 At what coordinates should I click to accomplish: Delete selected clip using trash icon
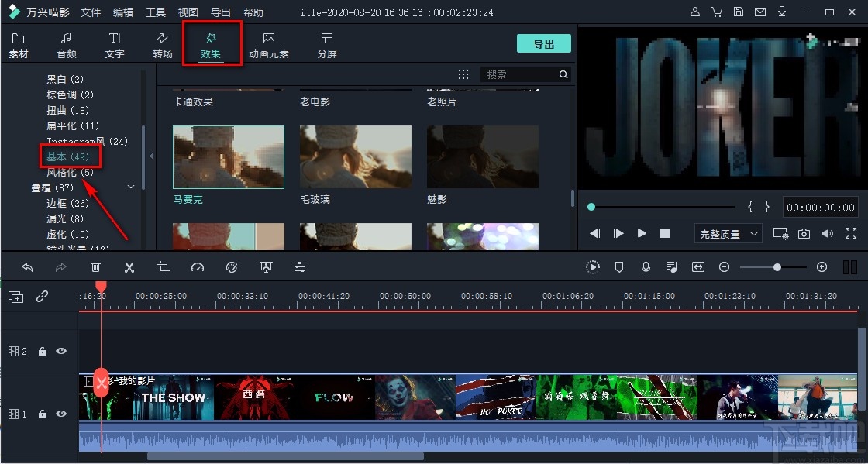pos(95,266)
